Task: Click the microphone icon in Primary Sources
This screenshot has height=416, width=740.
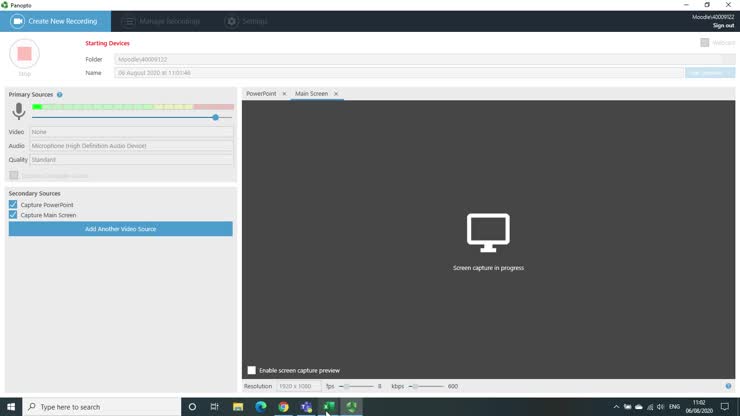Action: pos(18,112)
